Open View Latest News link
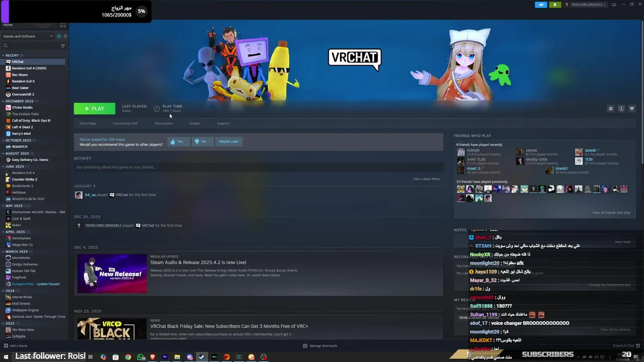This screenshot has height=362, width=644. click(426, 179)
